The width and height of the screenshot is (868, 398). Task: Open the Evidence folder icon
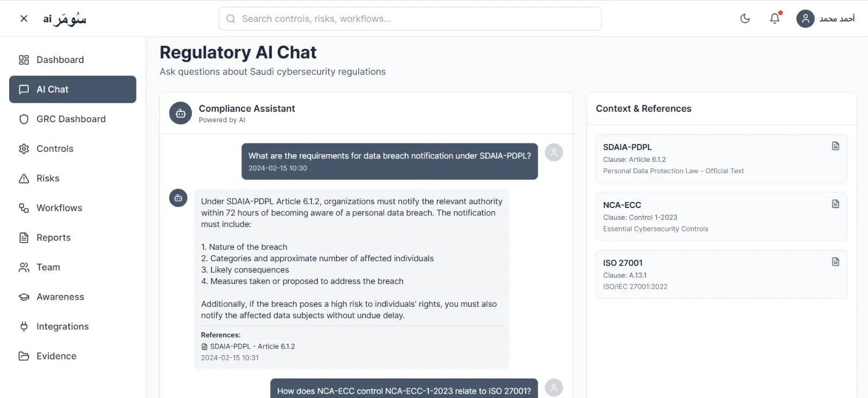pyautogui.click(x=23, y=356)
